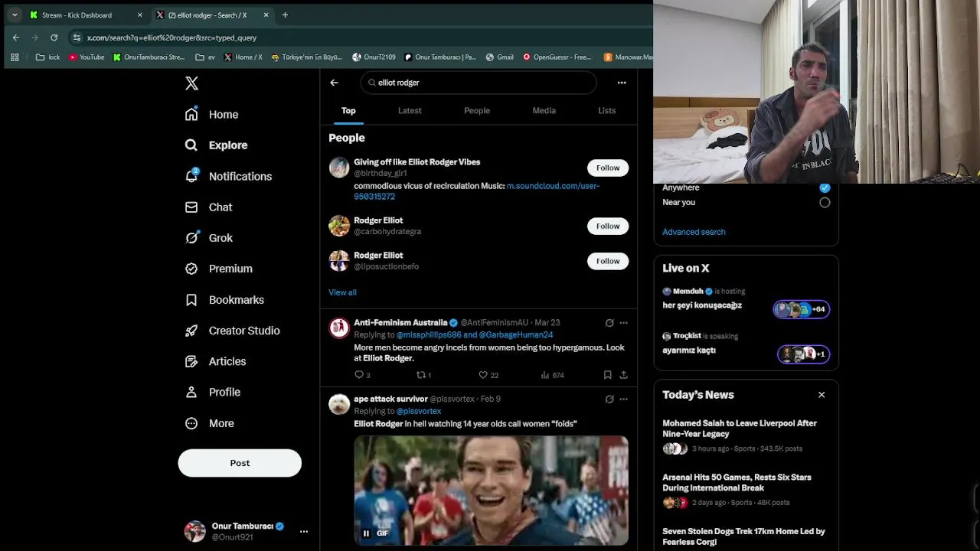Click the elliot rodger search field
The width and height of the screenshot is (980, 551).
pos(479,83)
